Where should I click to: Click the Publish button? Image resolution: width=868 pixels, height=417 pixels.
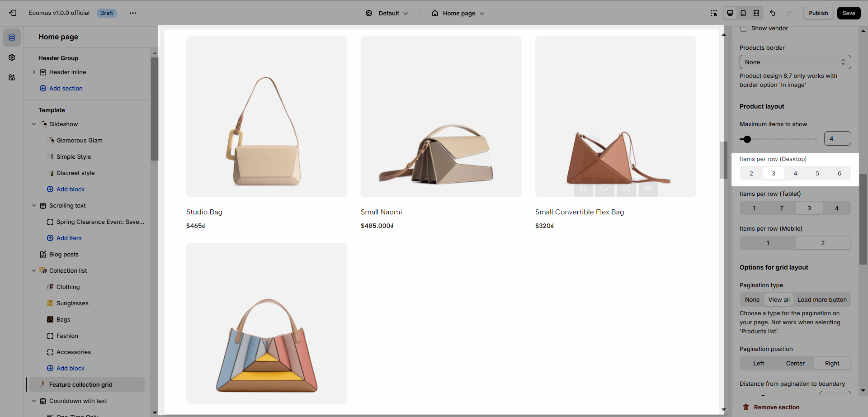click(x=818, y=13)
